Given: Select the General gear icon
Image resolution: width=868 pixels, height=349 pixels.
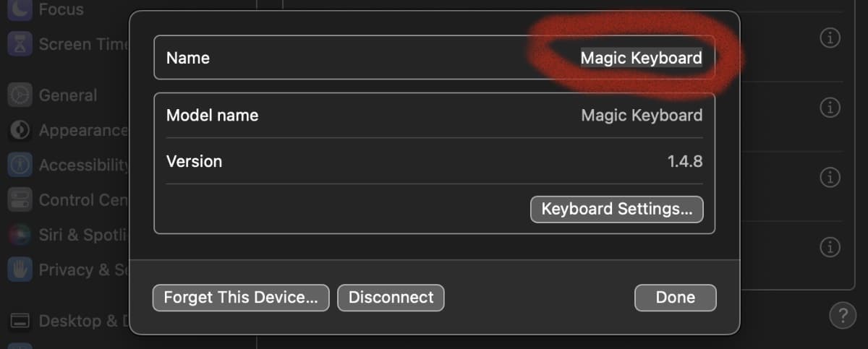Looking at the screenshot, I should [x=20, y=95].
